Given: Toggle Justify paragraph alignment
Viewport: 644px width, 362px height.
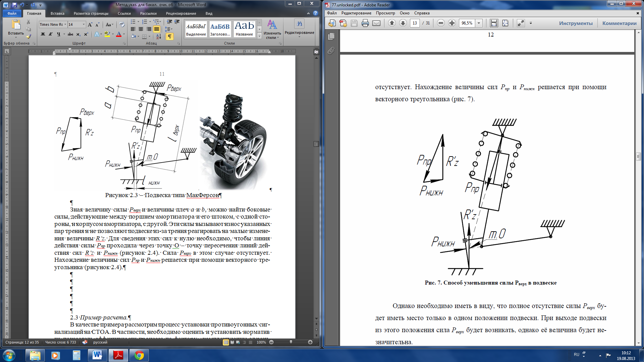Looking at the screenshot, I should tap(157, 29).
